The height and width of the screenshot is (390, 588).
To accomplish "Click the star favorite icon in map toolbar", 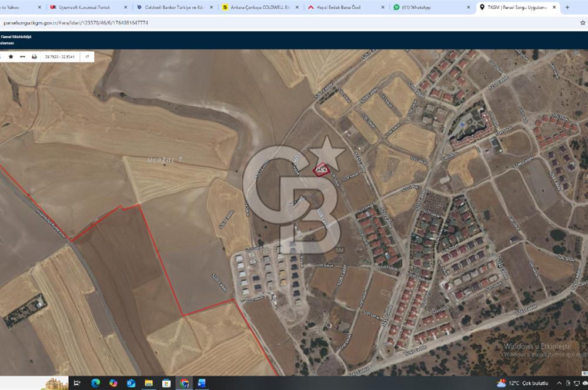I will [11, 57].
